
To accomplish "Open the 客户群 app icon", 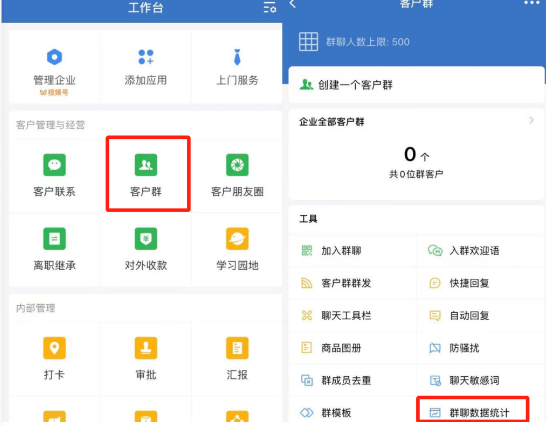I will 146,165.
